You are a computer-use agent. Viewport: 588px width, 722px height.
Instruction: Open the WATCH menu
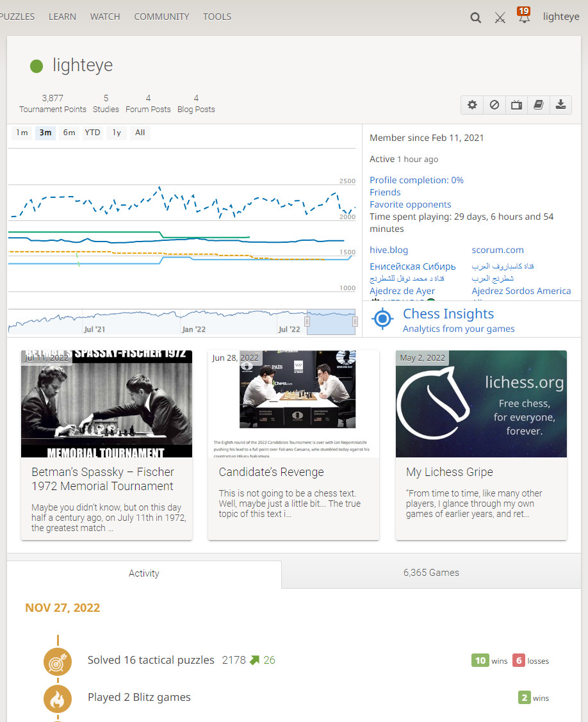click(x=105, y=17)
